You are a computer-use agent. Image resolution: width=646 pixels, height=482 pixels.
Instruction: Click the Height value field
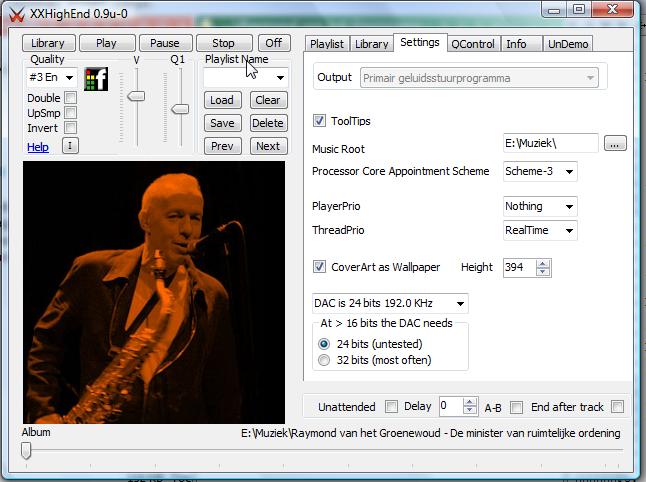click(520, 268)
